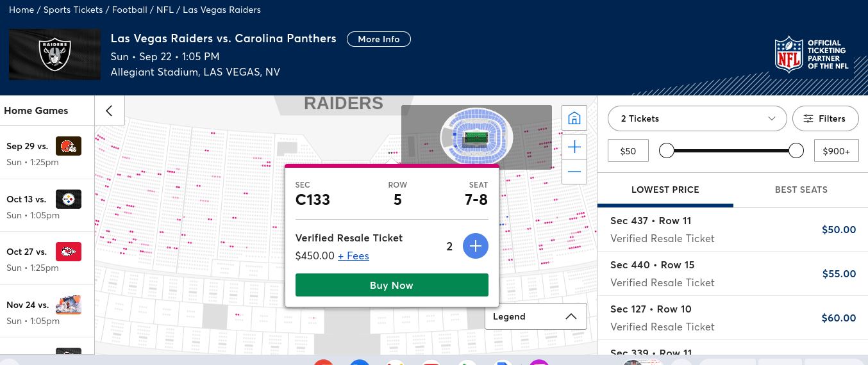The height and width of the screenshot is (365, 868).
Task: Click the home reset-map icon
Action: (574, 118)
